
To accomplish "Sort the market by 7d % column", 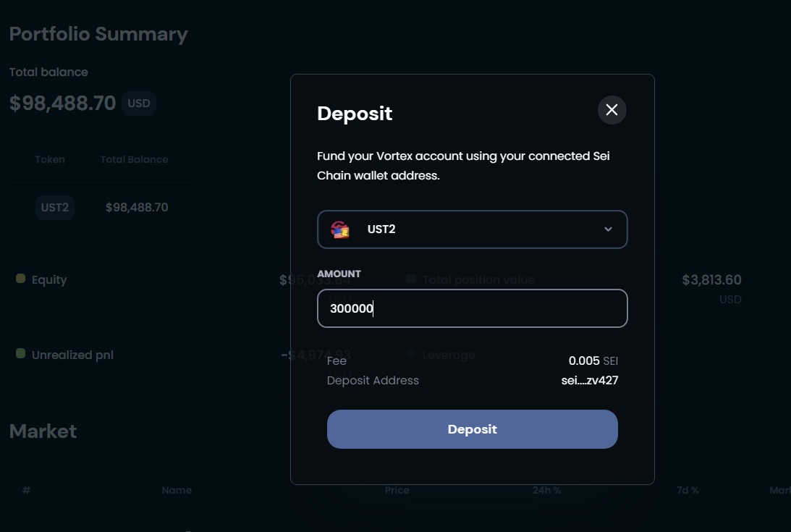I will pos(687,490).
